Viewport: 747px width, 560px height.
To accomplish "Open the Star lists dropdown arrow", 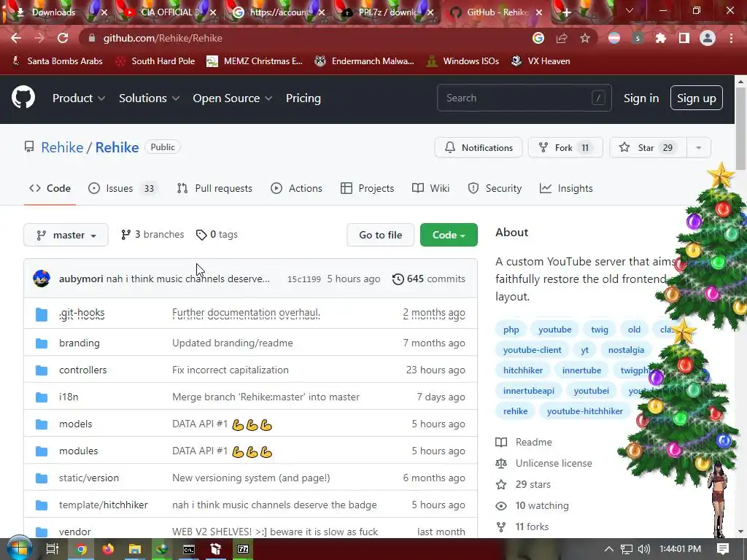I will pos(698,147).
